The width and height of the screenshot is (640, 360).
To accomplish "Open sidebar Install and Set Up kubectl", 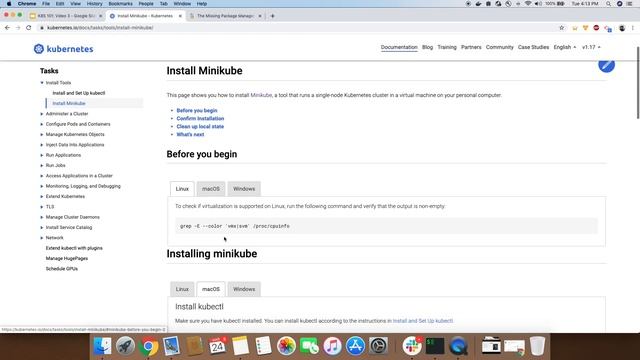I will [79, 93].
